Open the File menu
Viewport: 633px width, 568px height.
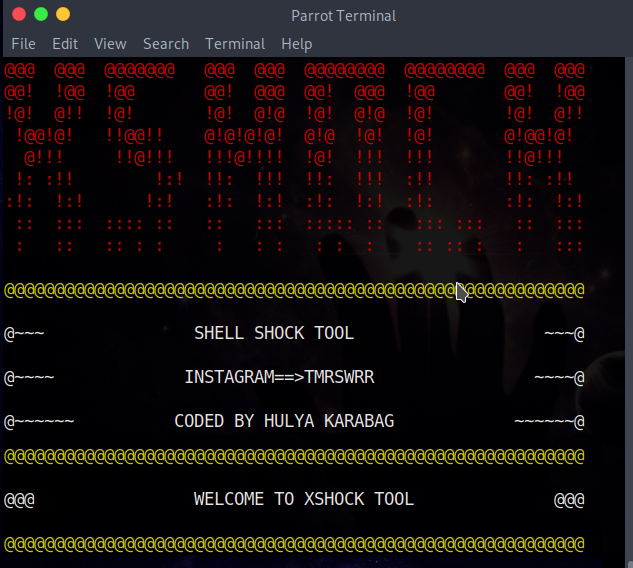[23, 44]
